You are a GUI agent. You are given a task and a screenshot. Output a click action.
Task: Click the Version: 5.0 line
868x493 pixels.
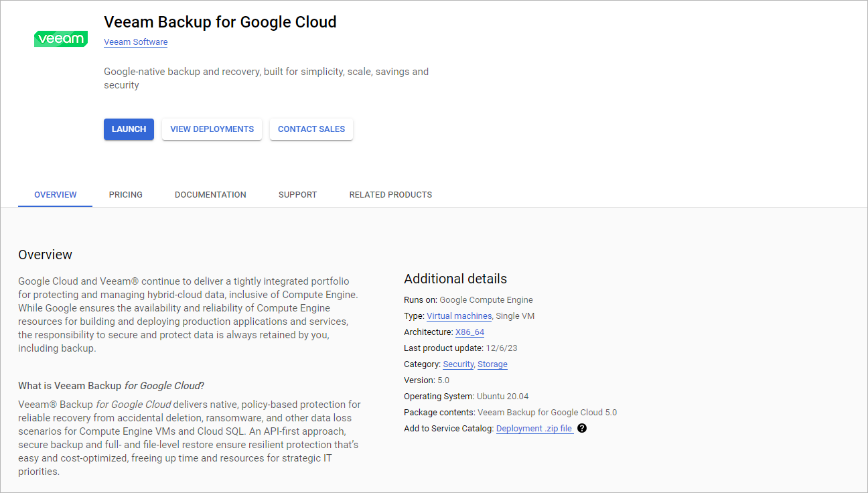coord(427,380)
